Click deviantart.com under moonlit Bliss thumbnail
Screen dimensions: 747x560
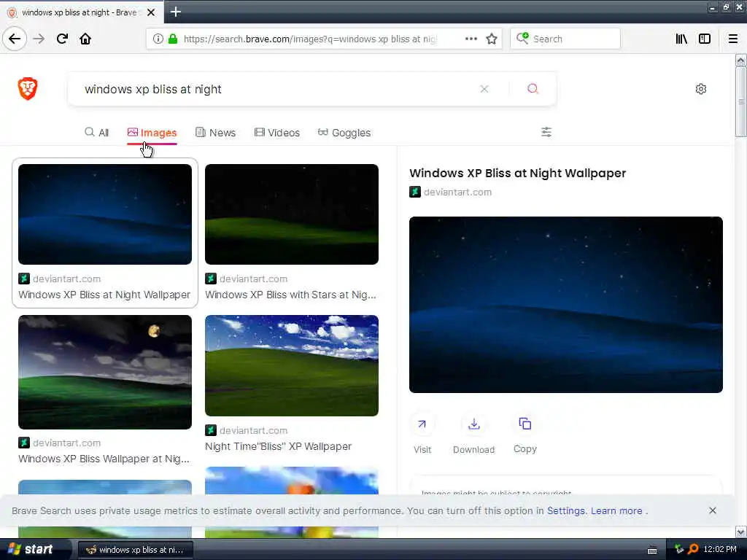pyautogui.click(x=66, y=443)
